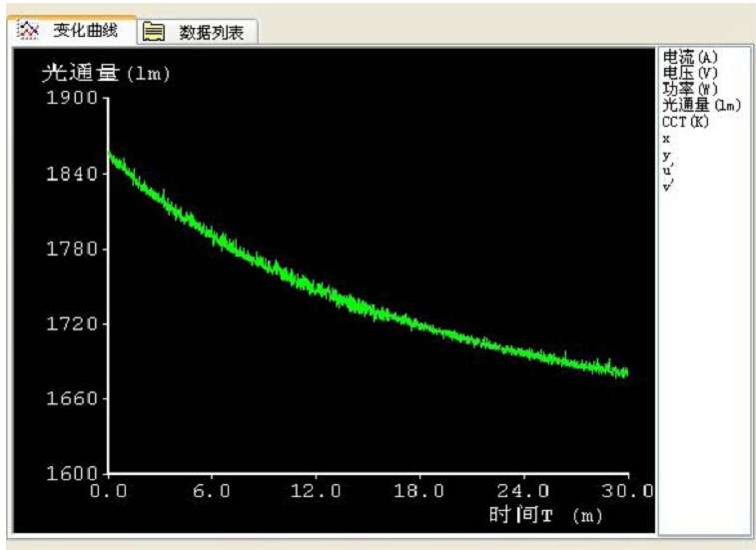Click the curve chart icon on 变化曲线 tab

pyautogui.click(x=28, y=31)
